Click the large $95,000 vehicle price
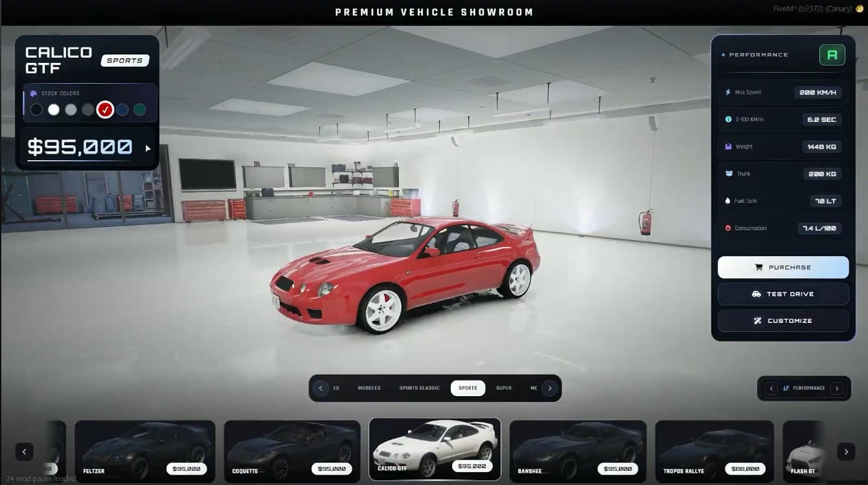 (x=80, y=147)
